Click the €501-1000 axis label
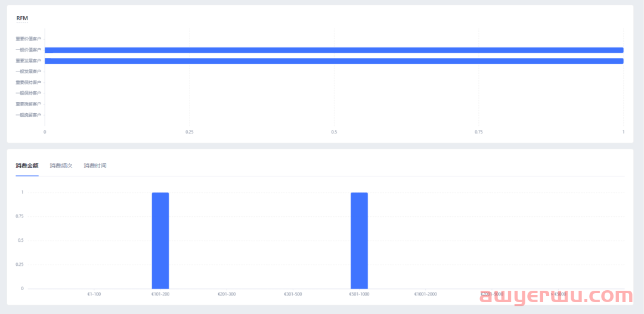This screenshot has height=314, width=644. click(x=359, y=294)
